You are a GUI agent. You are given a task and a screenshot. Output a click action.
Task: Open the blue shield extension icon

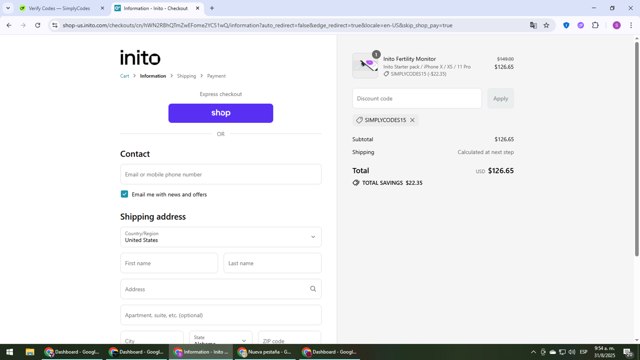tap(566, 25)
